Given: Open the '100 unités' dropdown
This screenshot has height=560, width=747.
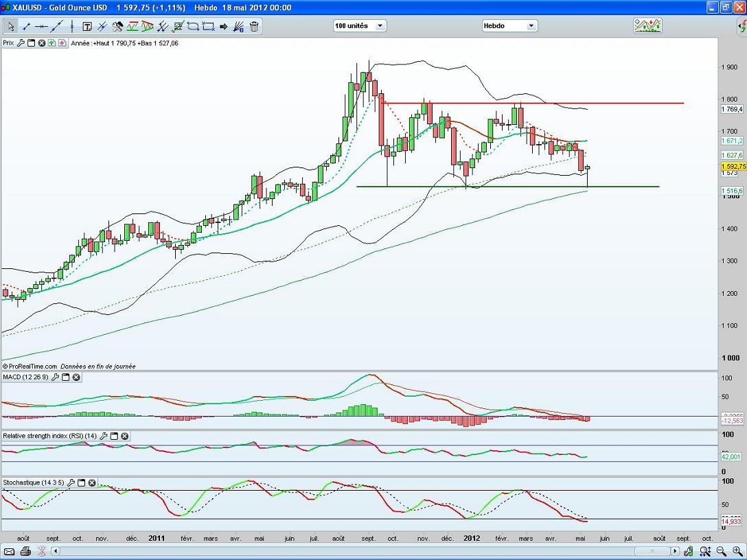Looking at the screenshot, I should pos(360,25).
